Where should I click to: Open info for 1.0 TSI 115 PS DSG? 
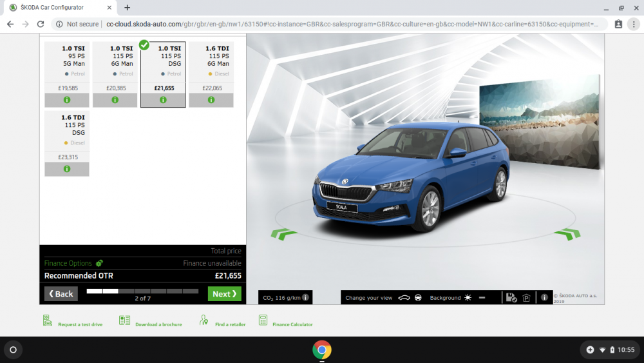point(163,100)
